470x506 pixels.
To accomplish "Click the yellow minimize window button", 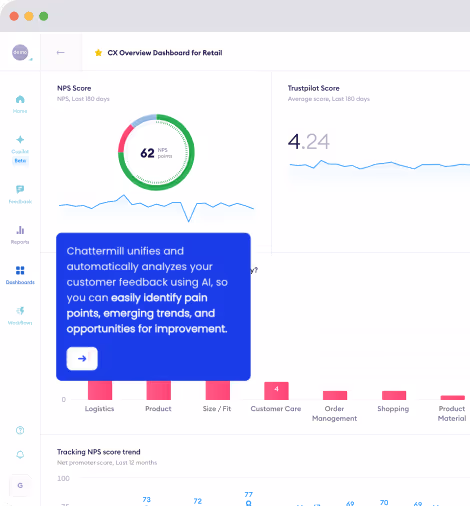I will (x=29, y=16).
